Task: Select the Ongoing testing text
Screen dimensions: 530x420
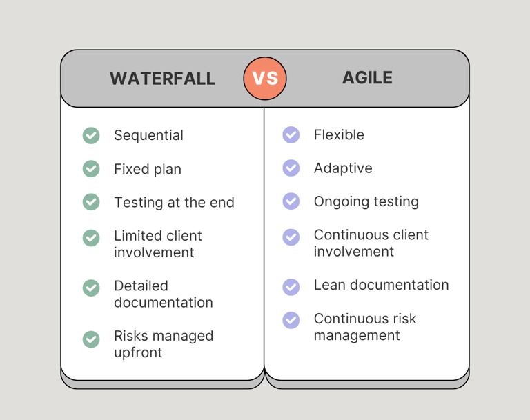Action: [x=366, y=201]
